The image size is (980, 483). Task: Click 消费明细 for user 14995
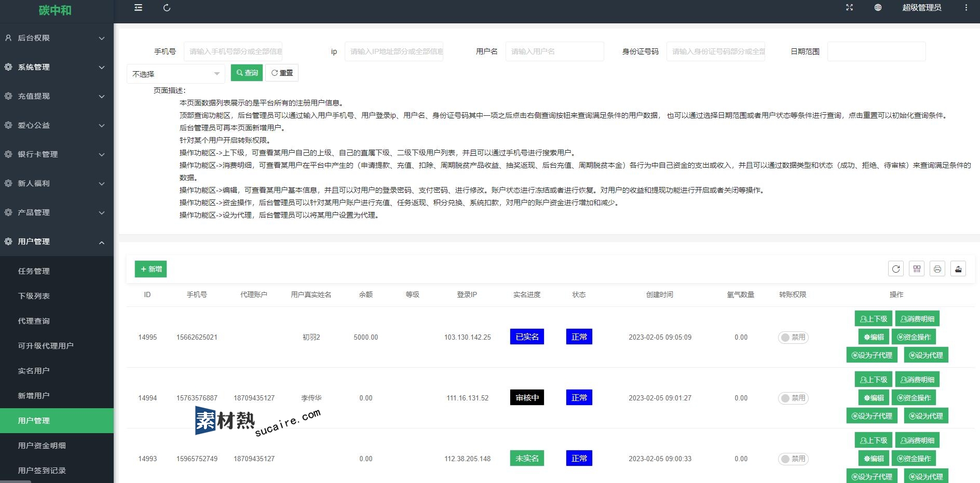pyautogui.click(x=918, y=319)
